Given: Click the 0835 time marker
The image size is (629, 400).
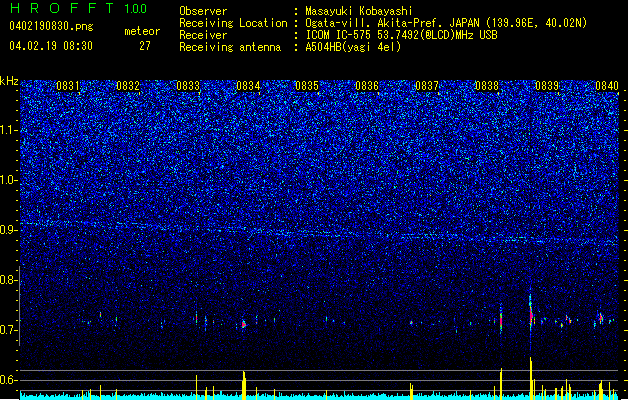Looking at the screenshot, I should [x=307, y=86].
